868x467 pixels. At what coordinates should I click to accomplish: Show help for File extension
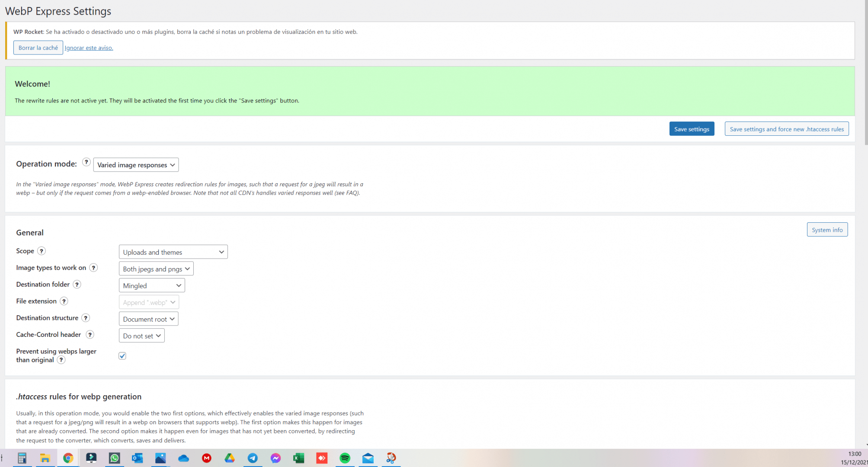point(64,301)
